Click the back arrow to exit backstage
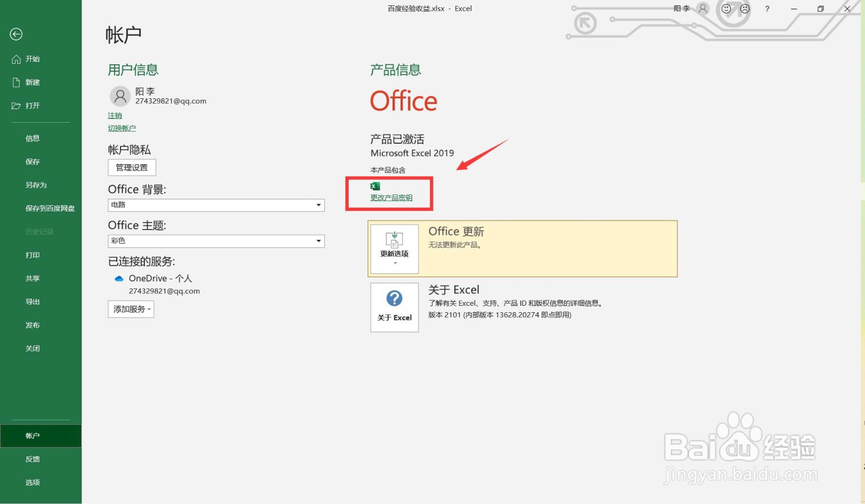 (x=16, y=34)
